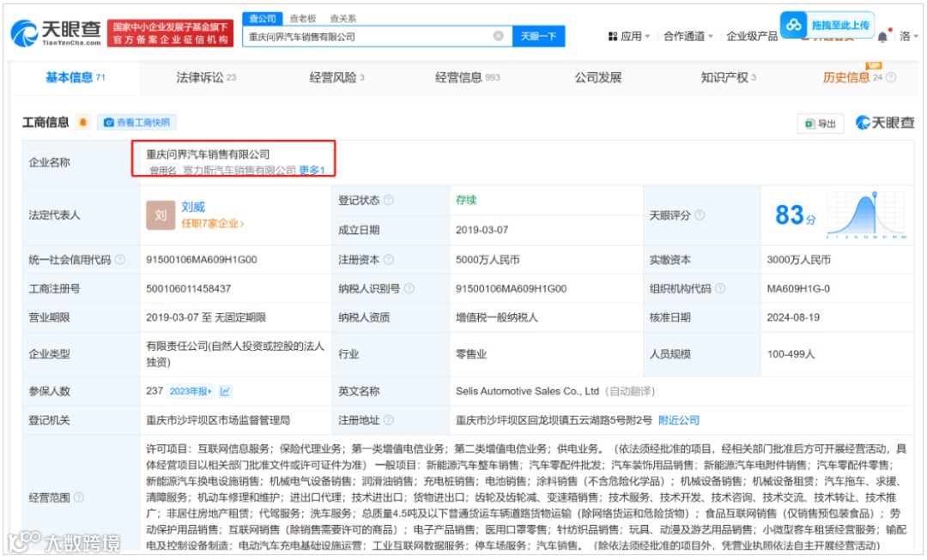The image size is (927, 560).
Task: Click help icon next to 注册资本
Action: coord(389,259)
